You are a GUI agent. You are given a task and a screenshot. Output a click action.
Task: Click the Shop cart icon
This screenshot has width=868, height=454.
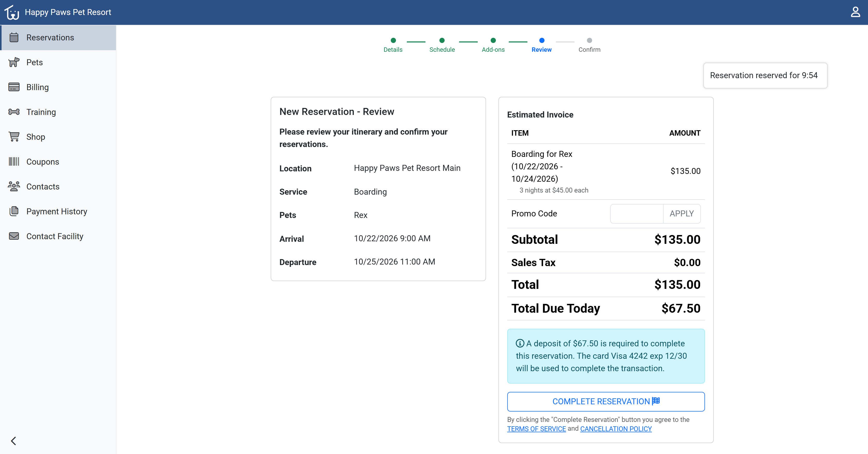tap(14, 137)
